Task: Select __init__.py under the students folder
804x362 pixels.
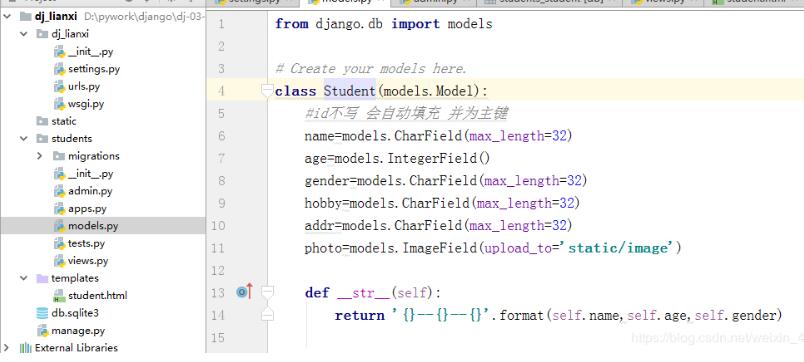Action: tap(91, 173)
